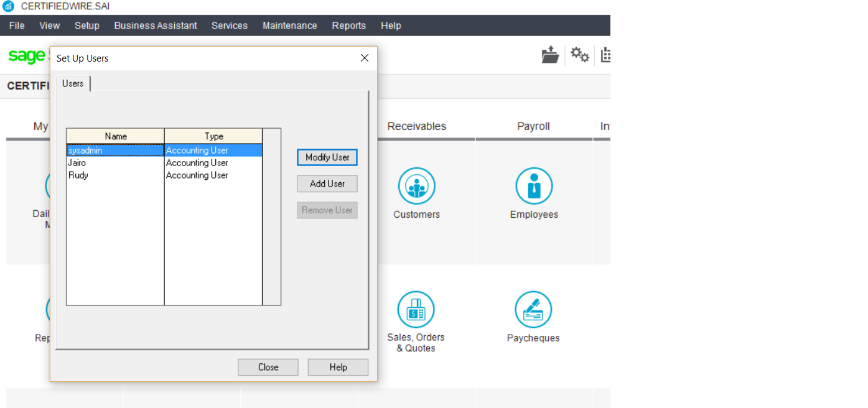Open the Paycheques icon

tap(533, 309)
